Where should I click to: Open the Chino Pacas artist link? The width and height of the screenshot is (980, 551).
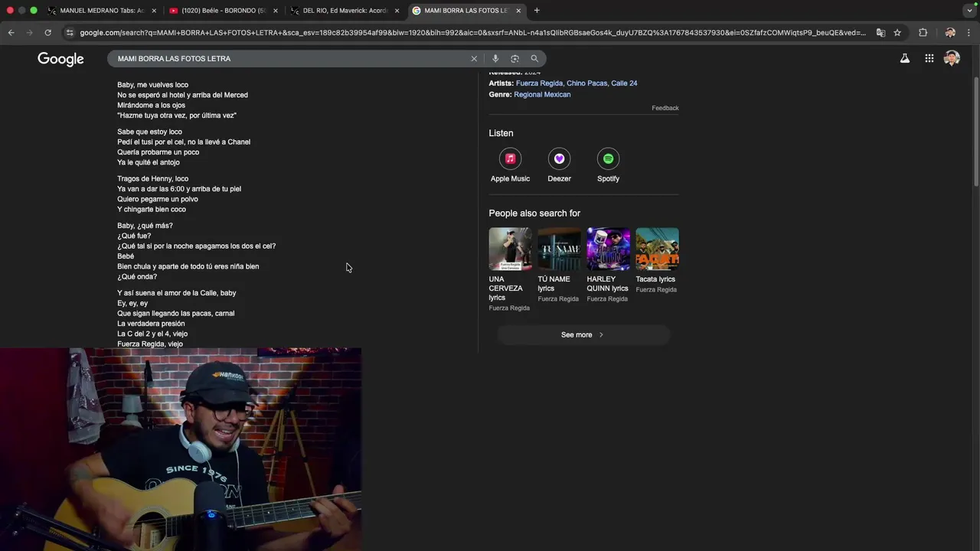coord(586,83)
